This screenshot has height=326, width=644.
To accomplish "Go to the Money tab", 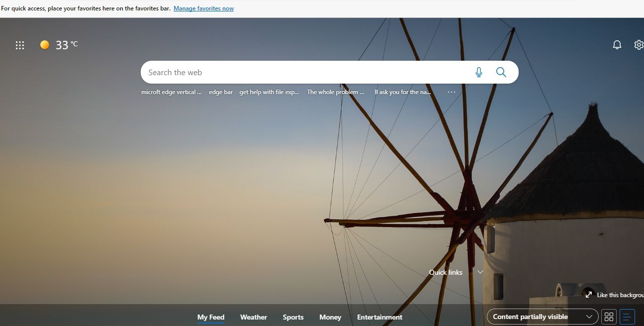I will point(330,317).
